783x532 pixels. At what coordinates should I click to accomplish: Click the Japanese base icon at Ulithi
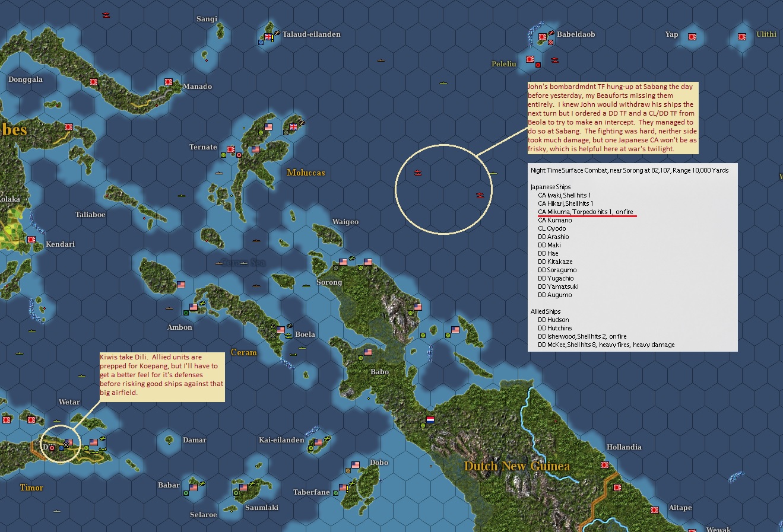click(741, 36)
